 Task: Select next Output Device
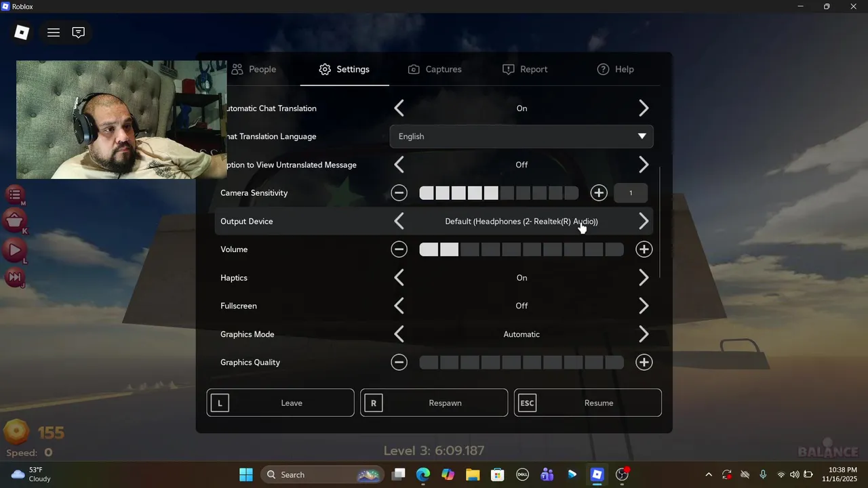[x=644, y=221]
